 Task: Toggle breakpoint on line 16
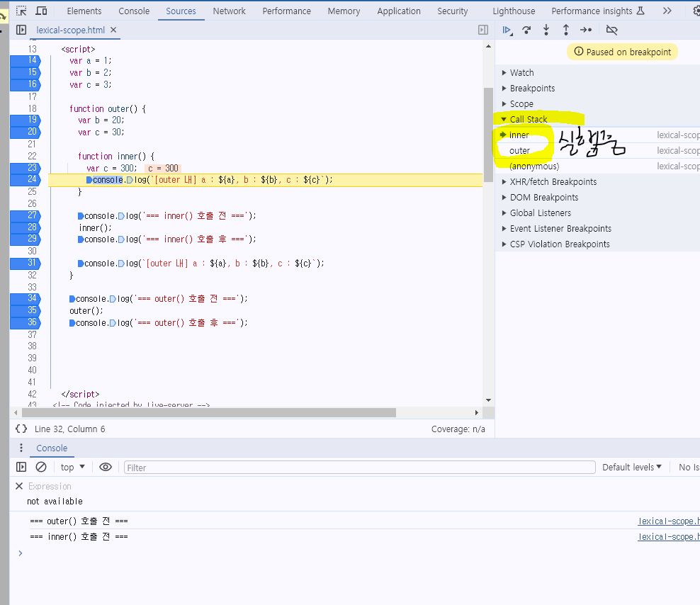26,84
